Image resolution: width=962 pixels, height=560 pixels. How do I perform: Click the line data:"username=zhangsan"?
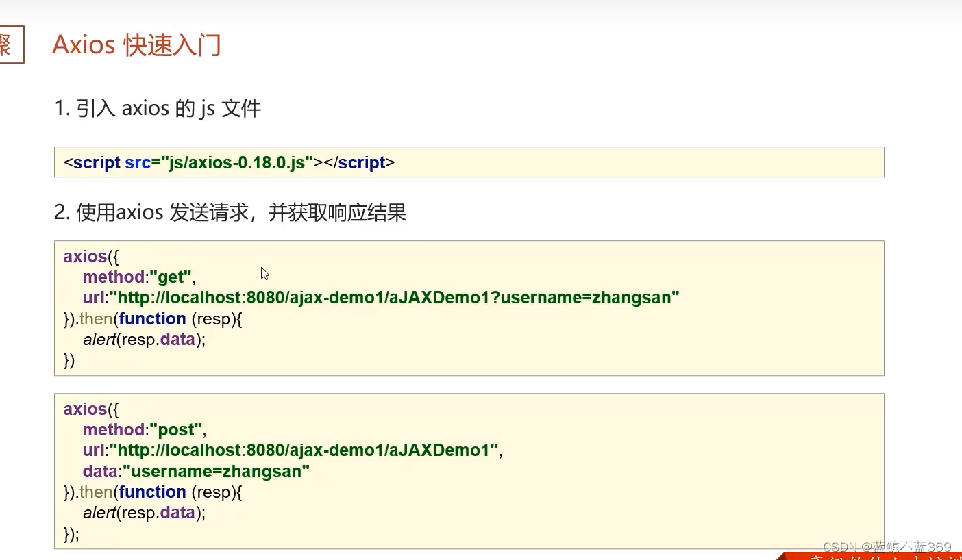[x=196, y=471]
